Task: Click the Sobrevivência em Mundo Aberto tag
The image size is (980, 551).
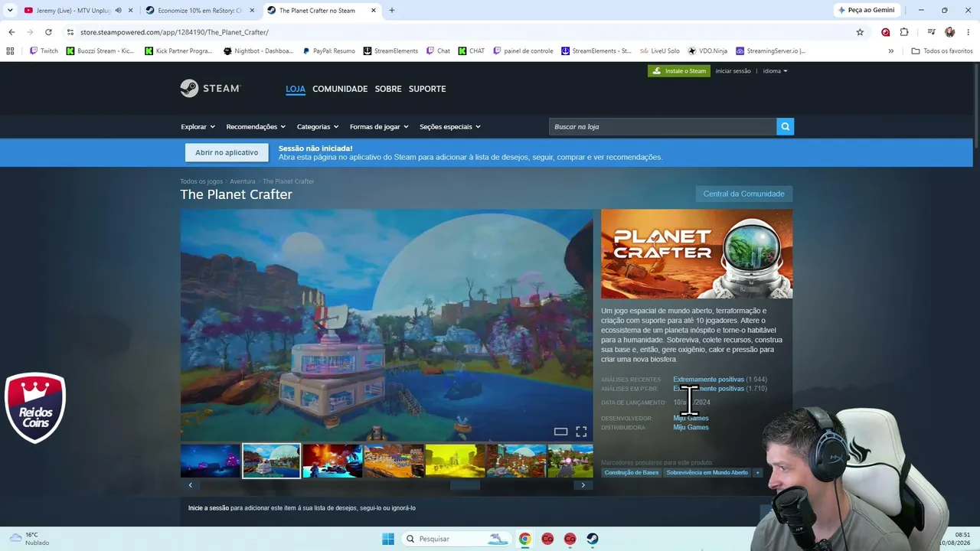Action: point(707,473)
